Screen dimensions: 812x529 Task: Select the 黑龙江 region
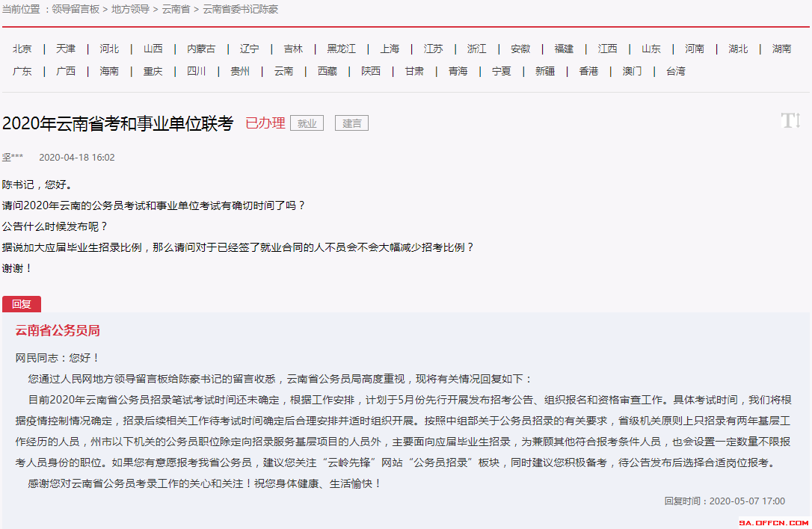341,49
